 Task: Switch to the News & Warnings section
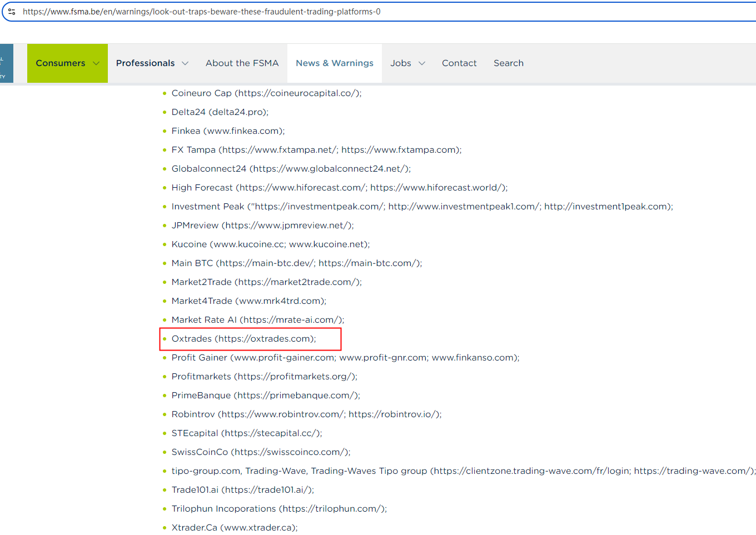tap(334, 63)
